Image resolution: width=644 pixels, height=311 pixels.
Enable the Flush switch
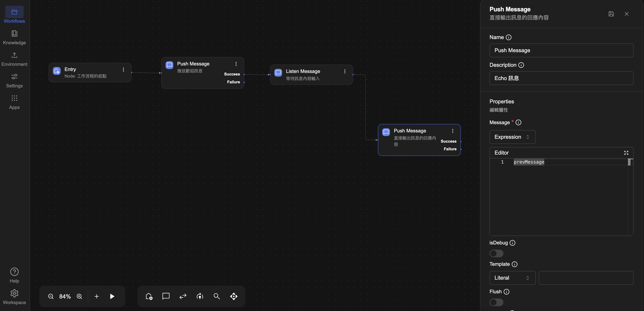(x=496, y=302)
